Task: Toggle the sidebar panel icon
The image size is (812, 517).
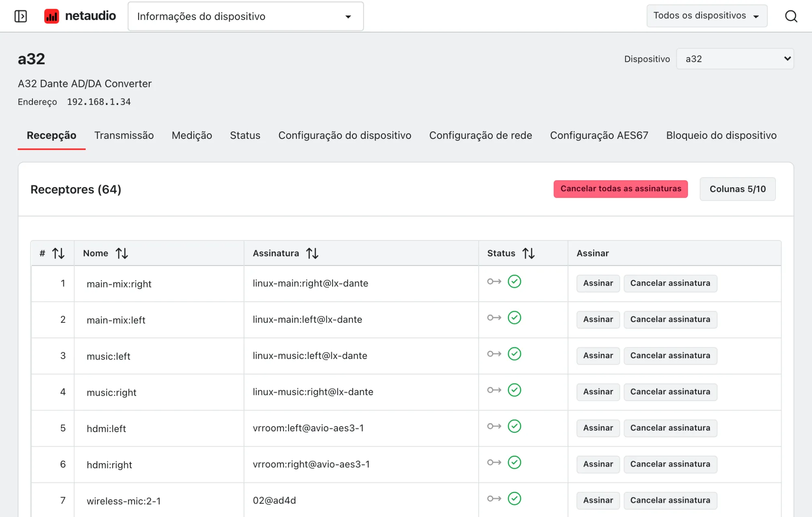Action: tap(20, 16)
